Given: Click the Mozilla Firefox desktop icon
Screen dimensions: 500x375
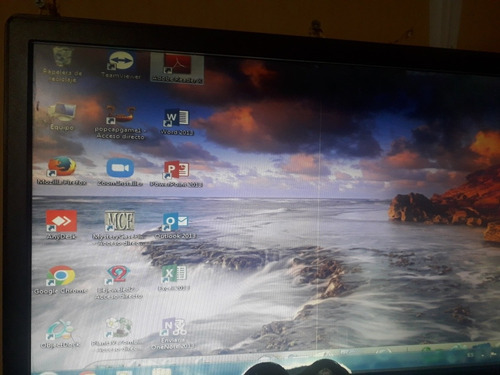Looking at the screenshot, I should 62,171.
